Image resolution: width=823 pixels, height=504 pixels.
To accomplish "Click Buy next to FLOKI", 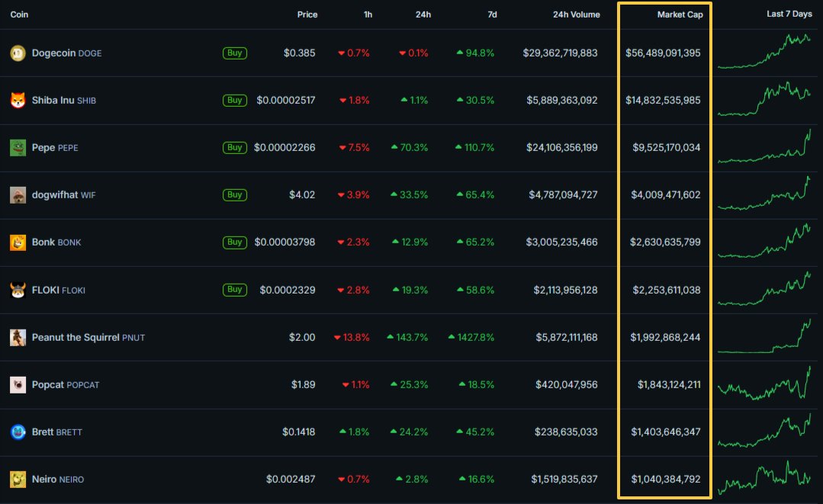I will tap(235, 290).
